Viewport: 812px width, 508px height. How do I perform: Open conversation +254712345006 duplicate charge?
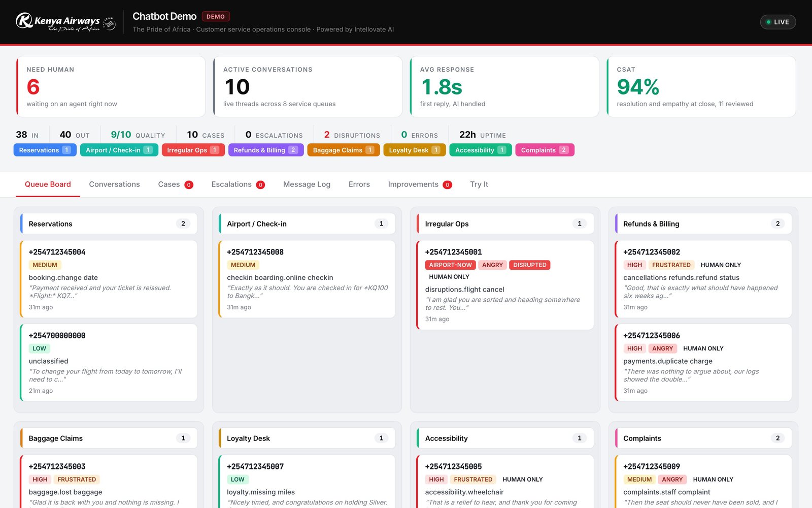pyautogui.click(x=703, y=363)
